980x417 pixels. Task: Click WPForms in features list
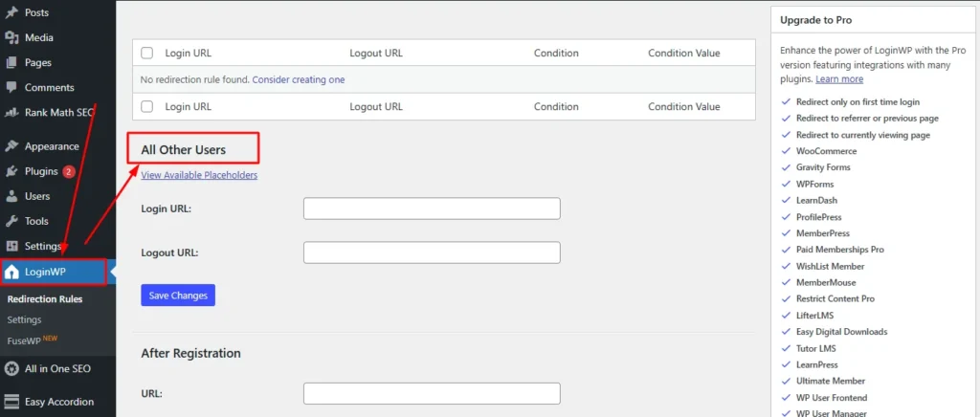(815, 185)
